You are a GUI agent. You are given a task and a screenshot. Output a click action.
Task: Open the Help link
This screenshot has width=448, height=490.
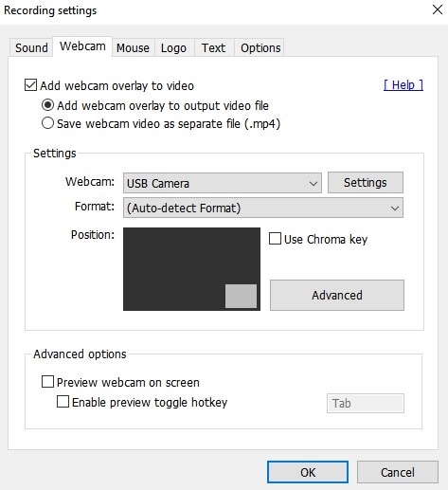[x=403, y=85]
